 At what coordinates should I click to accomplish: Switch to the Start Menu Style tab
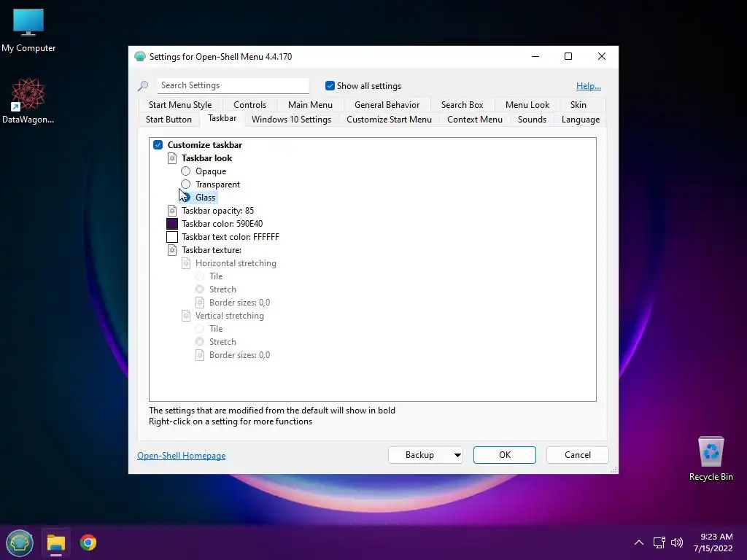180,105
